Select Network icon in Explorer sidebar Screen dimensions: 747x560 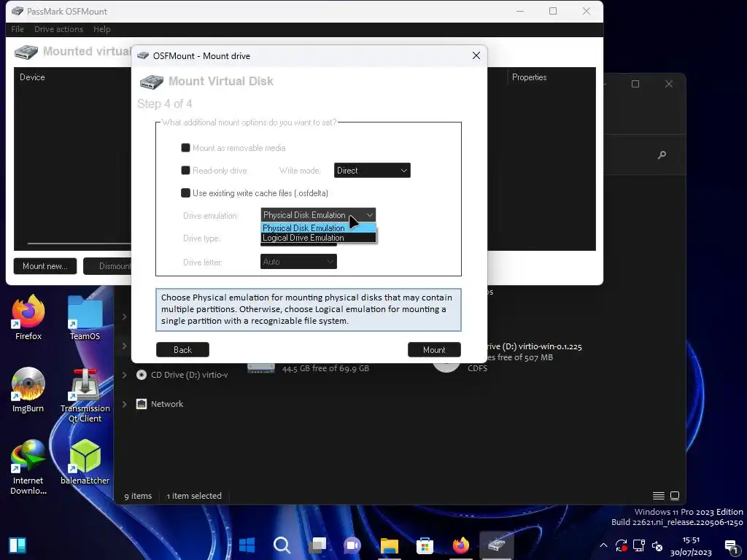coord(142,404)
